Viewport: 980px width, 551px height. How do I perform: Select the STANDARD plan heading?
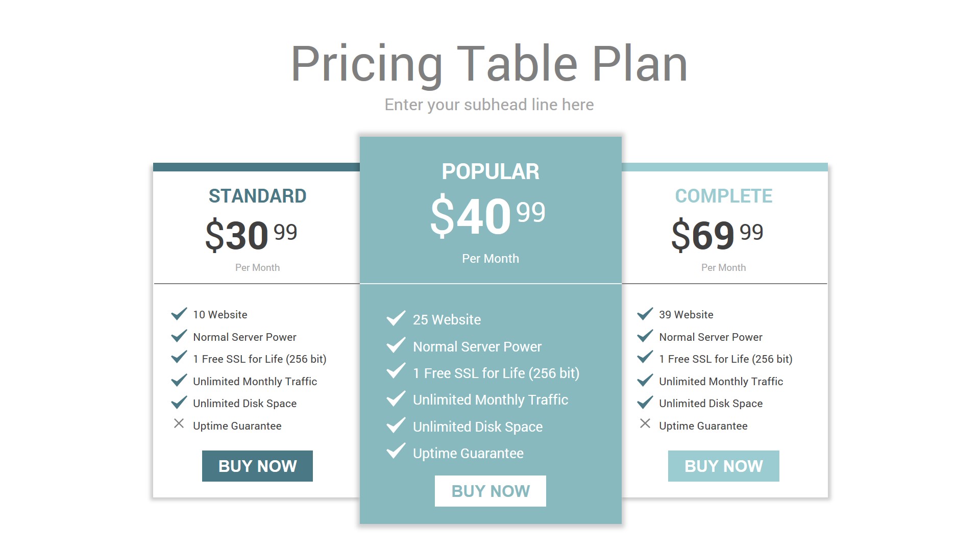257,196
